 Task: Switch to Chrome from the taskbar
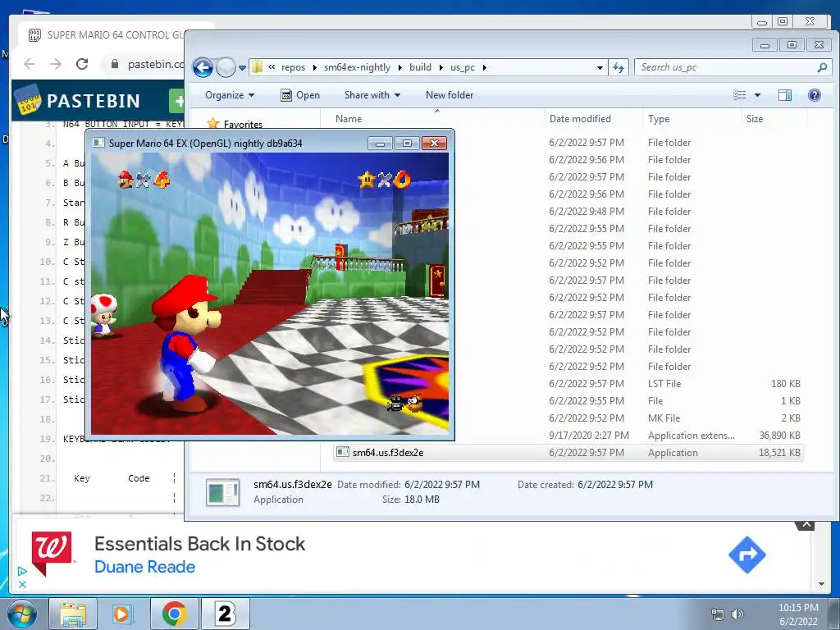click(x=174, y=614)
